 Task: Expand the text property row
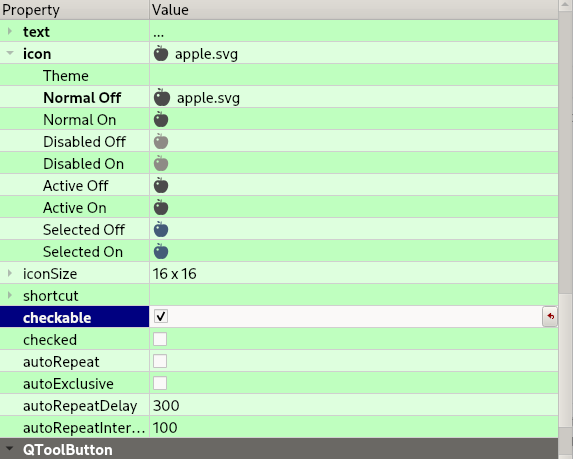click(10, 31)
